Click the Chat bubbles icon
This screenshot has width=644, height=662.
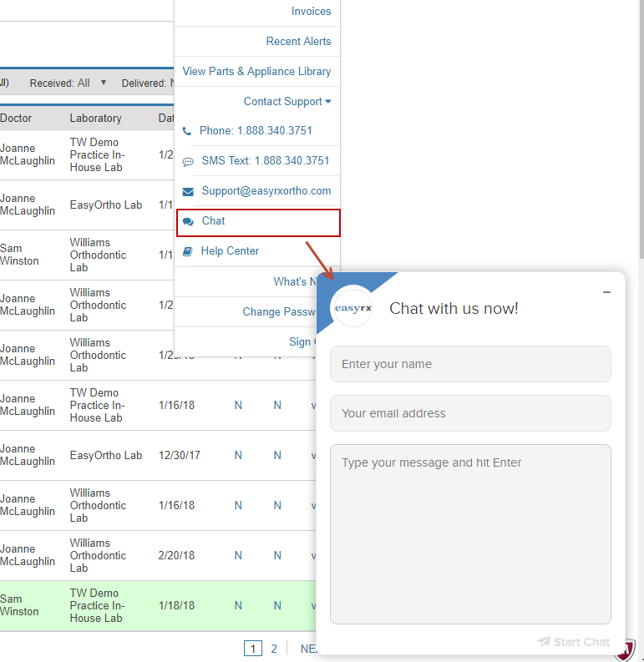[188, 222]
